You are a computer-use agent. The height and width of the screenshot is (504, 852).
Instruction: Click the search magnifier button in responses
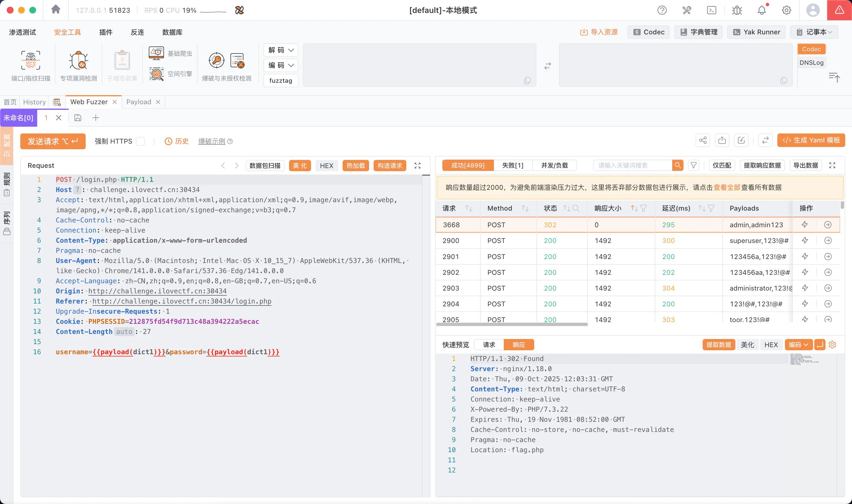coord(677,165)
